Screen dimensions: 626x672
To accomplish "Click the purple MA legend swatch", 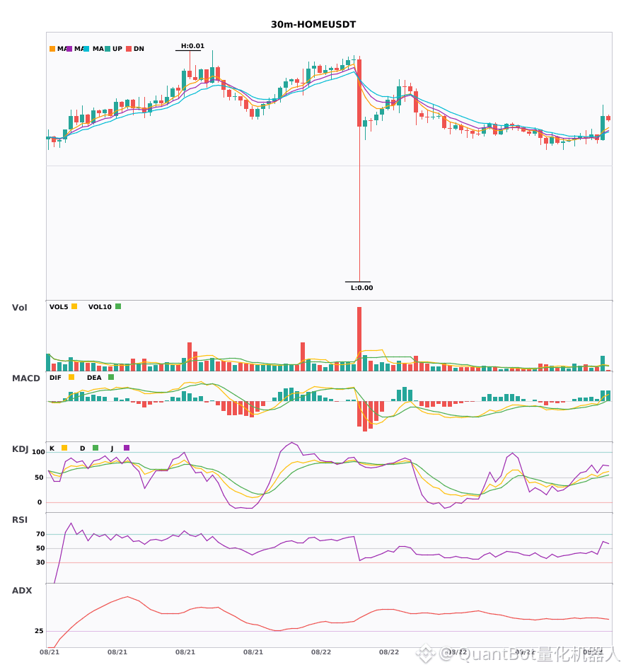I will click(x=69, y=49).
